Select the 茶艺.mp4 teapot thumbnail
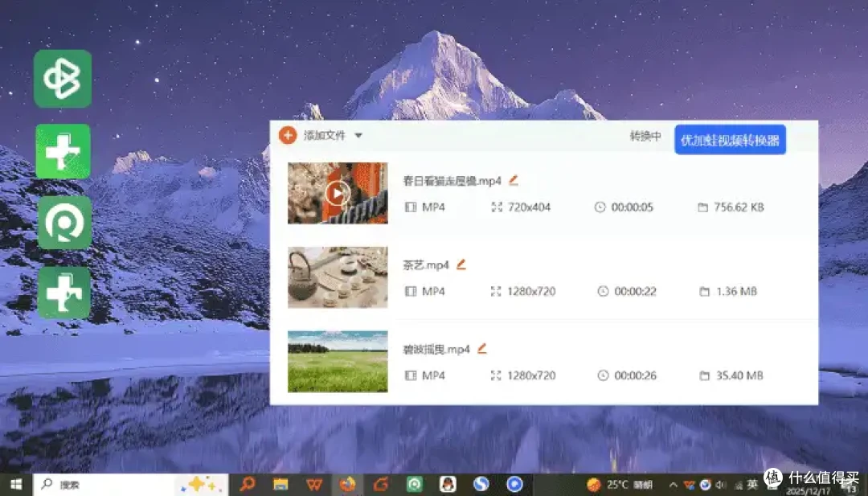The width and height of the screenshot is (868, 496). [x=338, y=277]
